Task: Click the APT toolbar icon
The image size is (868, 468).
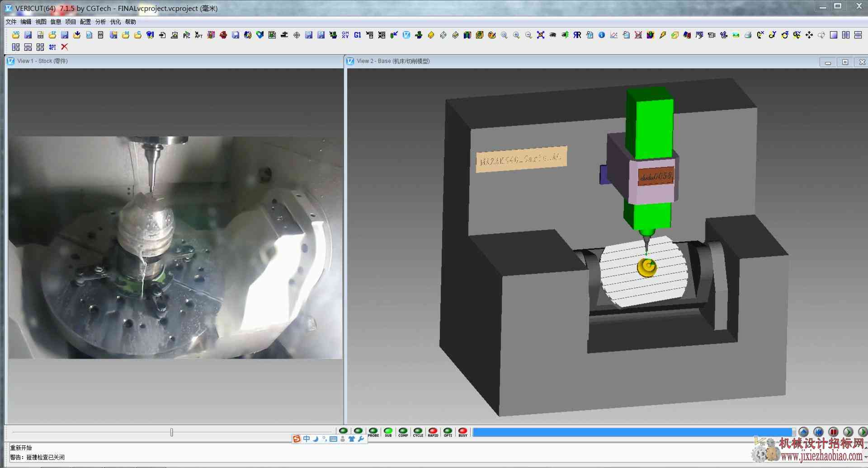Action: coord(199,35)
